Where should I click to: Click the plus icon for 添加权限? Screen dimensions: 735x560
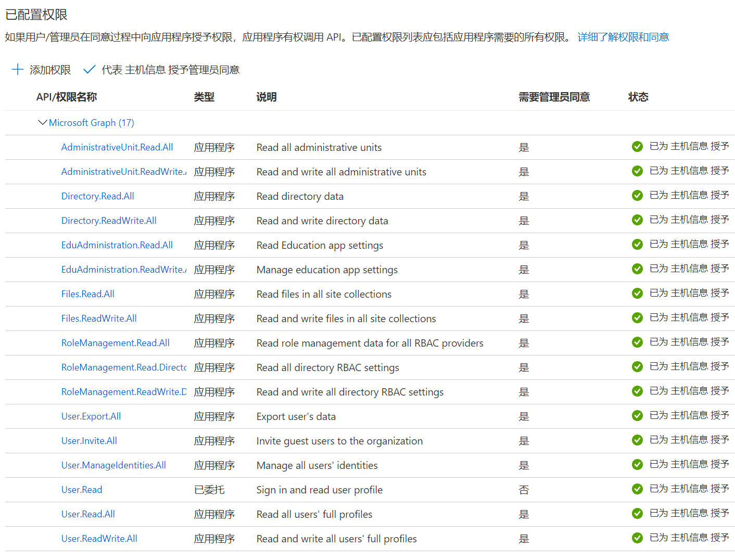point(18,70)
